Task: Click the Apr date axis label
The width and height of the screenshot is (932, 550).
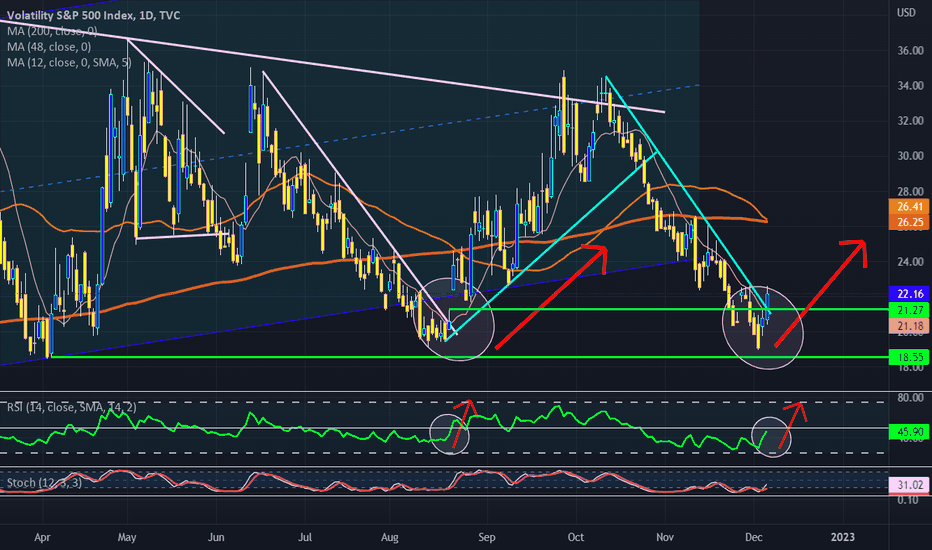Action: [42, 538]
